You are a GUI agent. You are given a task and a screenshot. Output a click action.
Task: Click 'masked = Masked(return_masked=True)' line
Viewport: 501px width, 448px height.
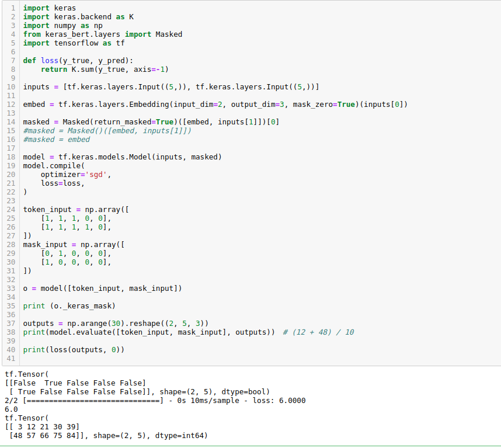tap(151, 121)
